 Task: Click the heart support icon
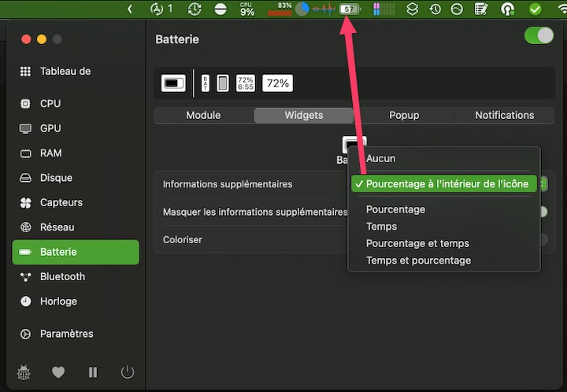[58, 372]
